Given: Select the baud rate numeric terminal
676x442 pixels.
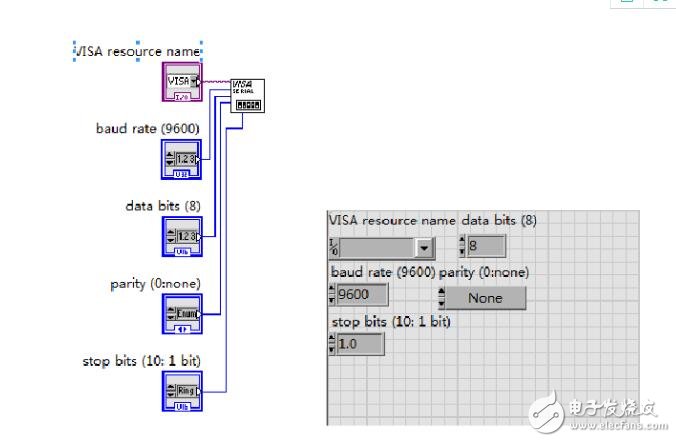Looking at the screenshot, I should 181,158.
